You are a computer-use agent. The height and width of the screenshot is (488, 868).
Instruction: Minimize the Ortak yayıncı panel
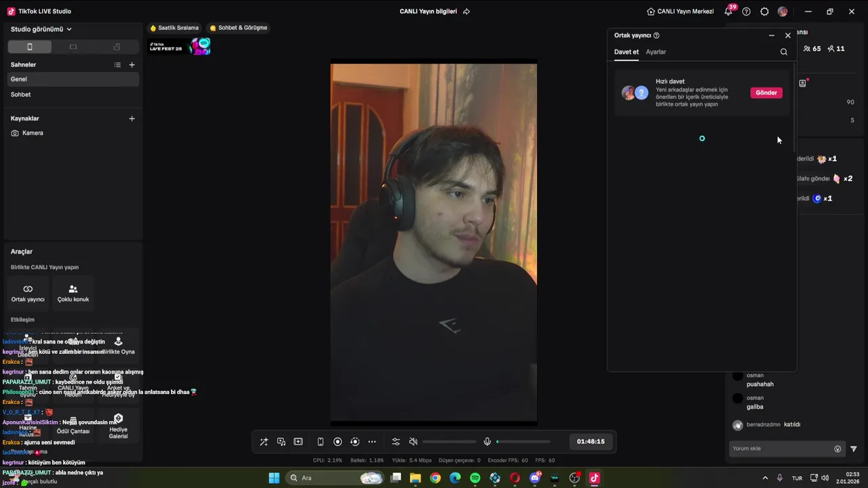pos(772,35)
